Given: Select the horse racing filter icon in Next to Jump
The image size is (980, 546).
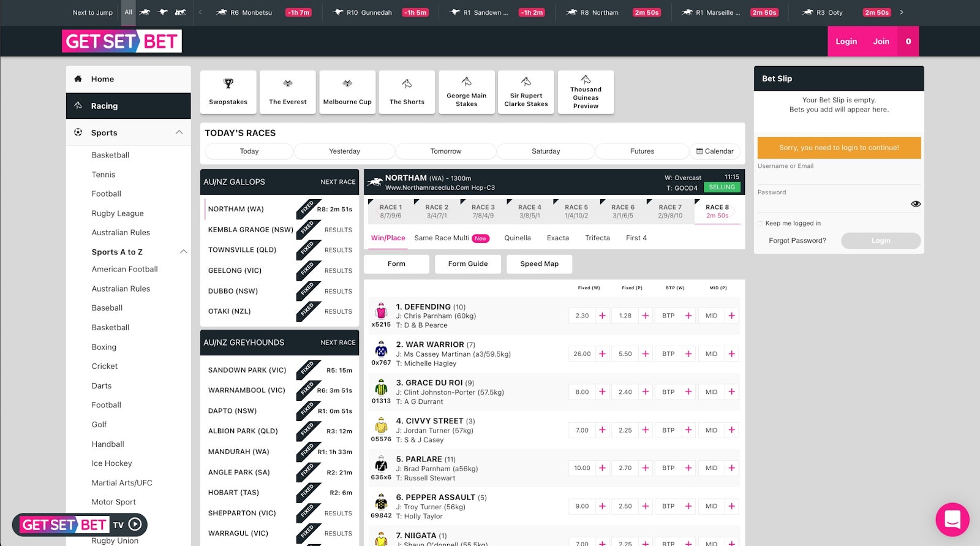Looking at the screenshot, I should [x=145, y=12].
